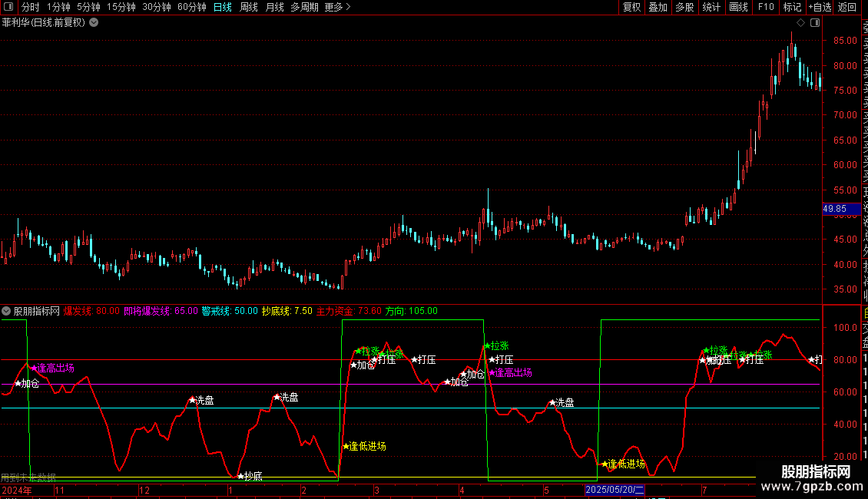868x499 pixels.
Task: Click the 洗盘 star signal in May
Action: 562,403
